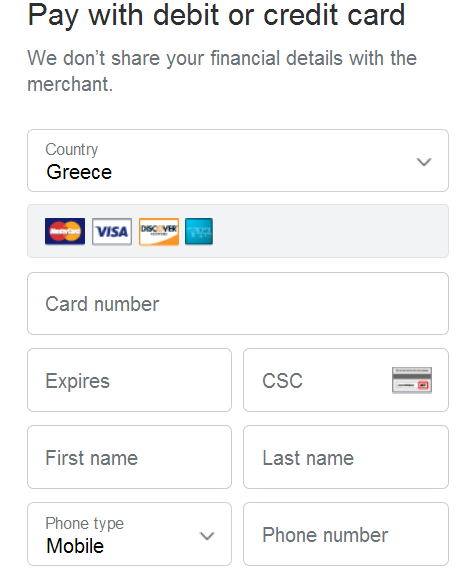The height and width of the screenshot is (573, 474).
Task: Expand the Country chevron arrow
Action: [424, 162]
